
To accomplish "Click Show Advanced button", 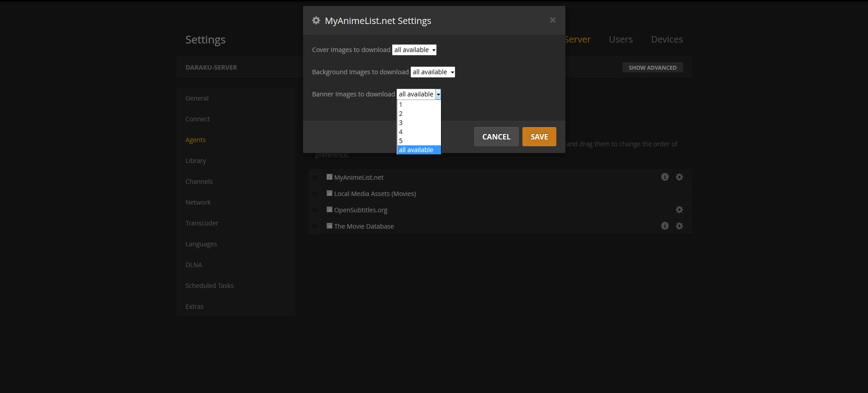I will [x=653, y=67].
